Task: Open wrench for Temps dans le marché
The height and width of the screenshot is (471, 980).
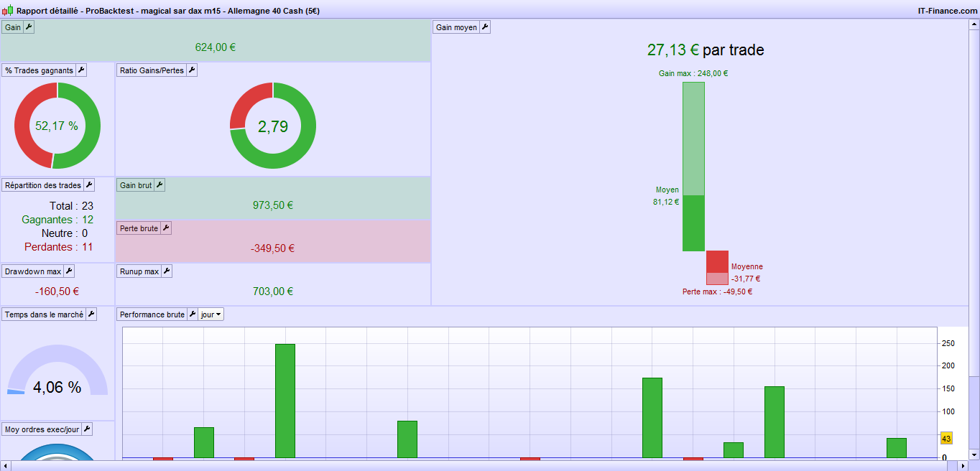Action: 91,314
